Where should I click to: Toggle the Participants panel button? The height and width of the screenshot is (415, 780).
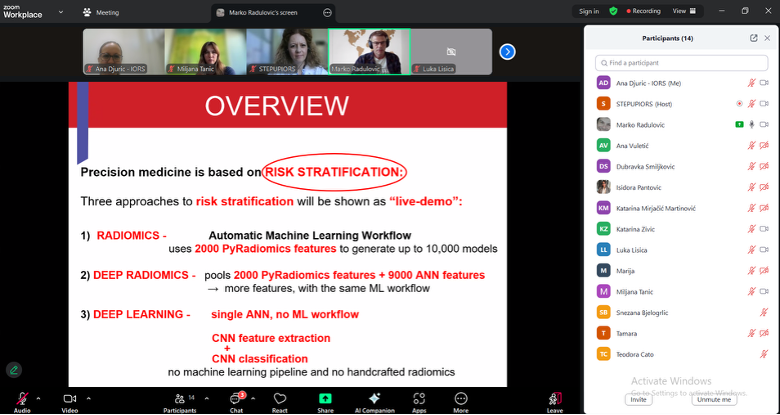tap(178, 398)
